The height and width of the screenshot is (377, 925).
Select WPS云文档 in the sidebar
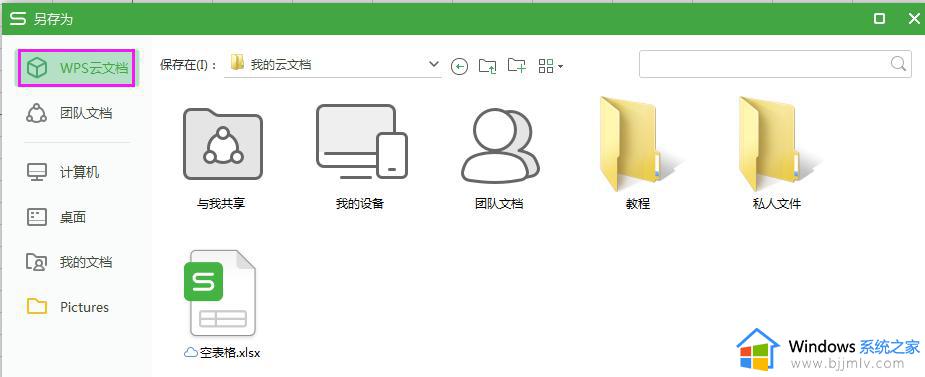click(76, 68)
